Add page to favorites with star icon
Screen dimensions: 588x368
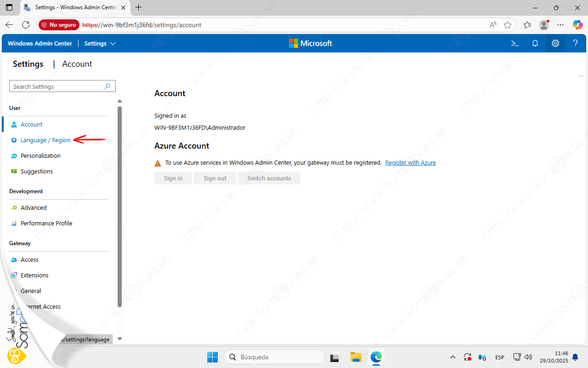click(x=508, y=25)
